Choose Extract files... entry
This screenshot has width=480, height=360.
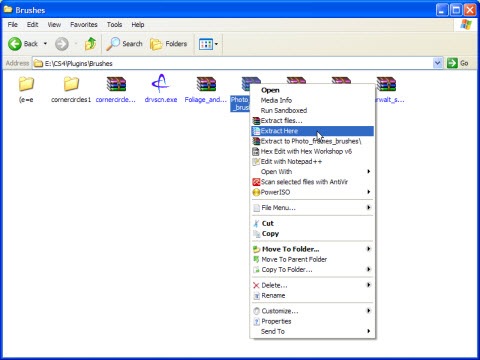coord(312,121)
